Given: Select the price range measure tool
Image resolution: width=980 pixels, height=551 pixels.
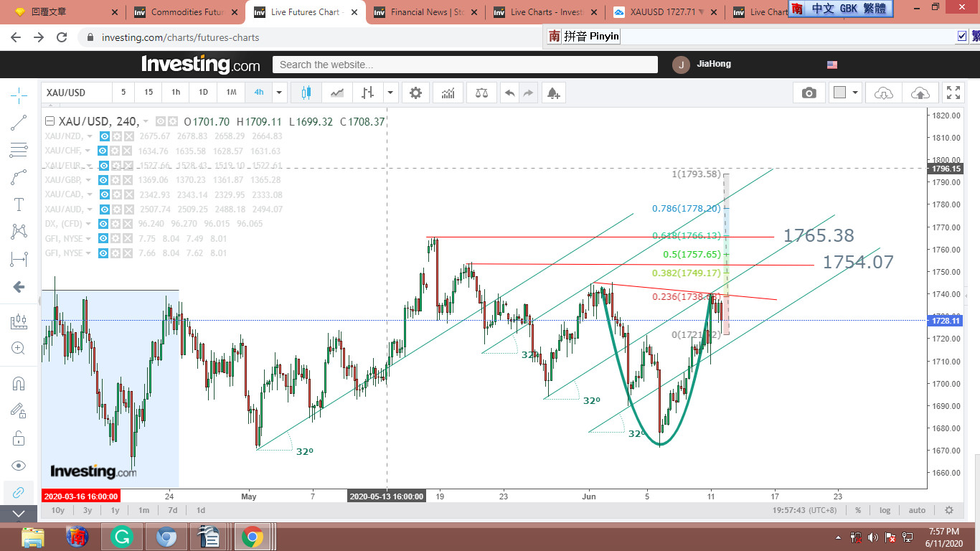Looking at the screenshot, I should click(19, 259).
